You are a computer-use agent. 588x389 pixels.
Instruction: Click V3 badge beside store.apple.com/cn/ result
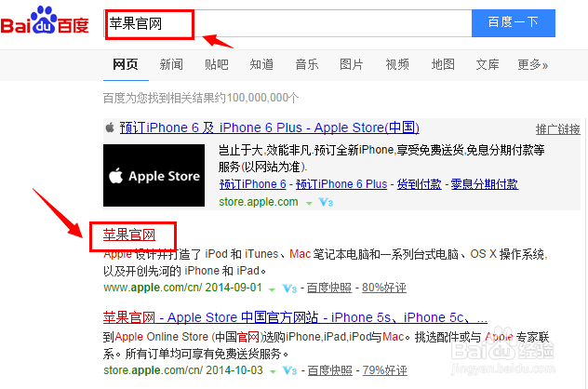click(x=290, y=371)
